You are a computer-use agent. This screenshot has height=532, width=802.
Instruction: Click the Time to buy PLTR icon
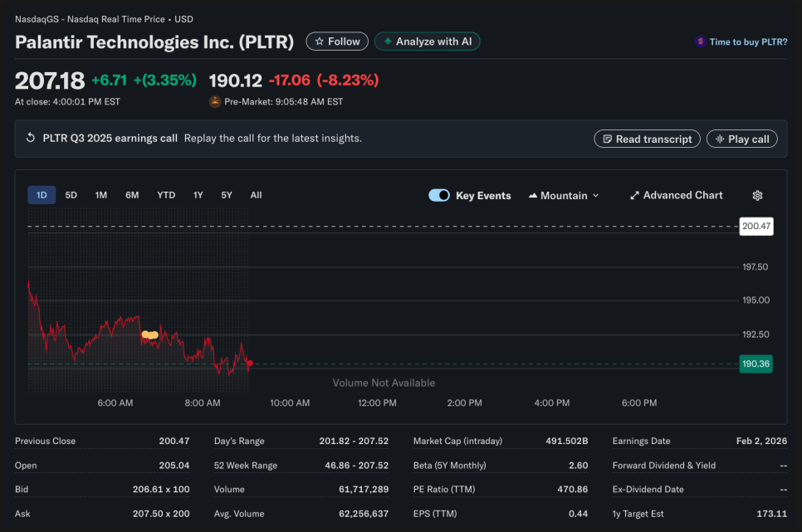click(x=701, y=41)
